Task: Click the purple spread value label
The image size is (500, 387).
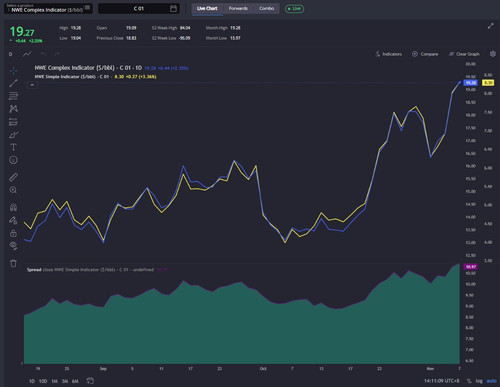Action: 471,267
